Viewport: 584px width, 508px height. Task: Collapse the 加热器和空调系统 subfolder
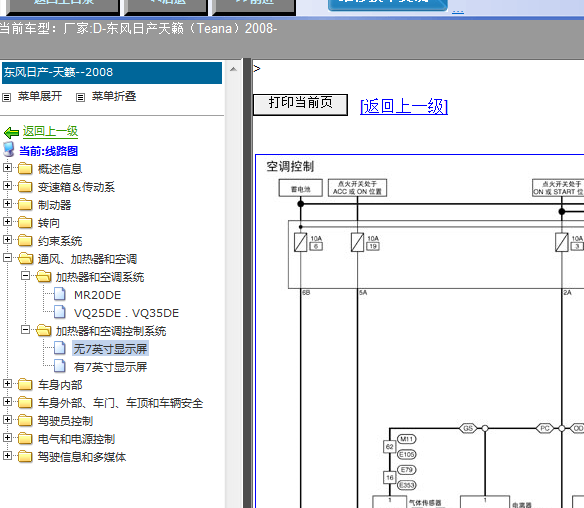point(25,276)
